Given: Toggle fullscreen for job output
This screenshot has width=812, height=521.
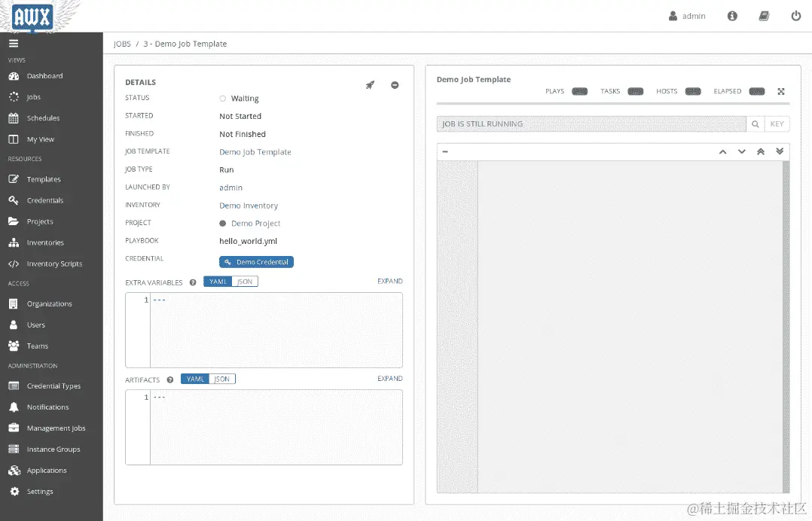Looking at the screenshot, I should pos(781,92).
